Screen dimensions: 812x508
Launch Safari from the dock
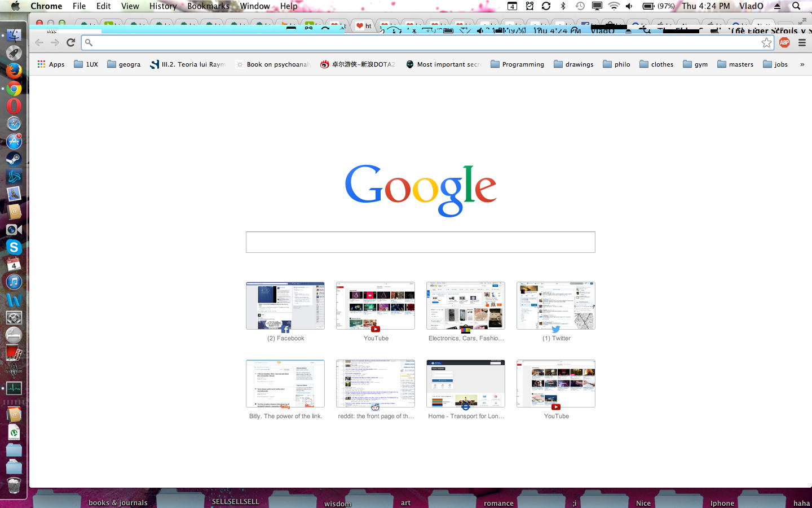[14, 124]
